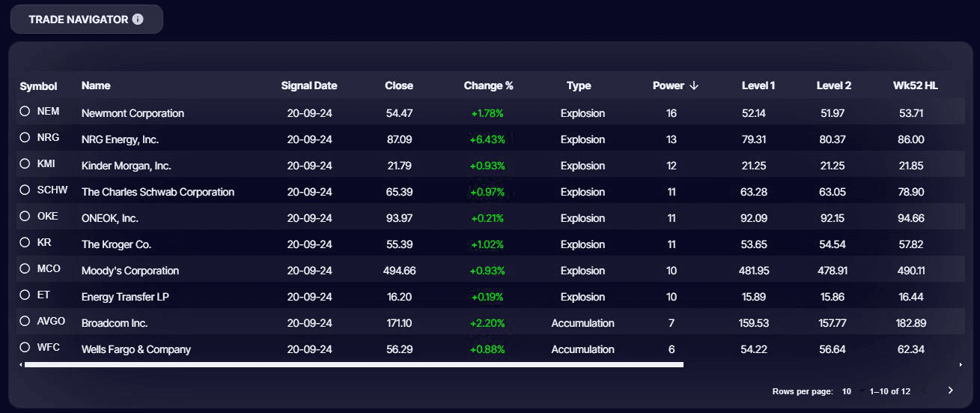
Task: Click NRG Energy, Inc. name cell
Action: point(120,139)
